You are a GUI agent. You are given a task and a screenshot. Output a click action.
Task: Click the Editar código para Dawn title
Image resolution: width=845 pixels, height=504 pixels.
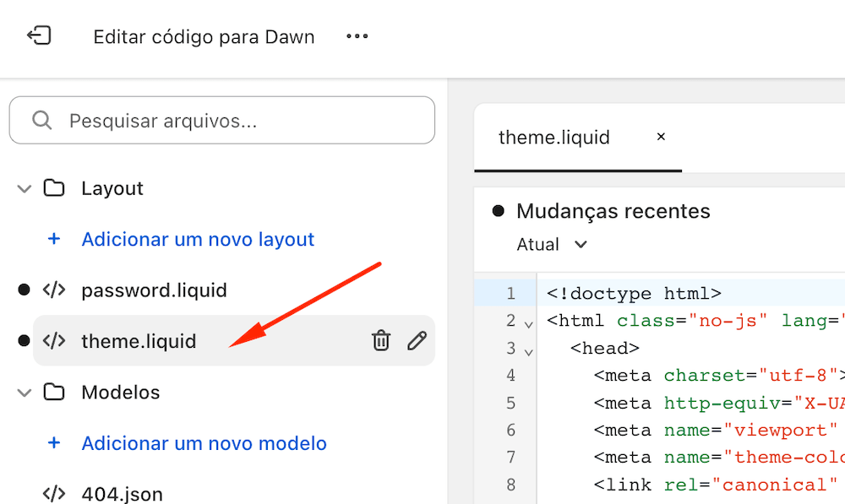pos(204,36)
